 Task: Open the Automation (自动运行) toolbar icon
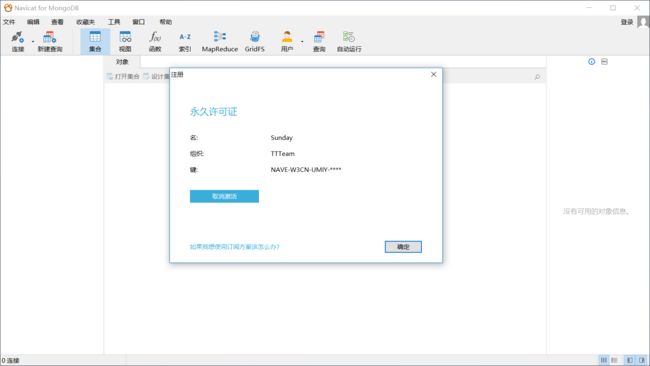pyautogui.click(x=349, y=41)
